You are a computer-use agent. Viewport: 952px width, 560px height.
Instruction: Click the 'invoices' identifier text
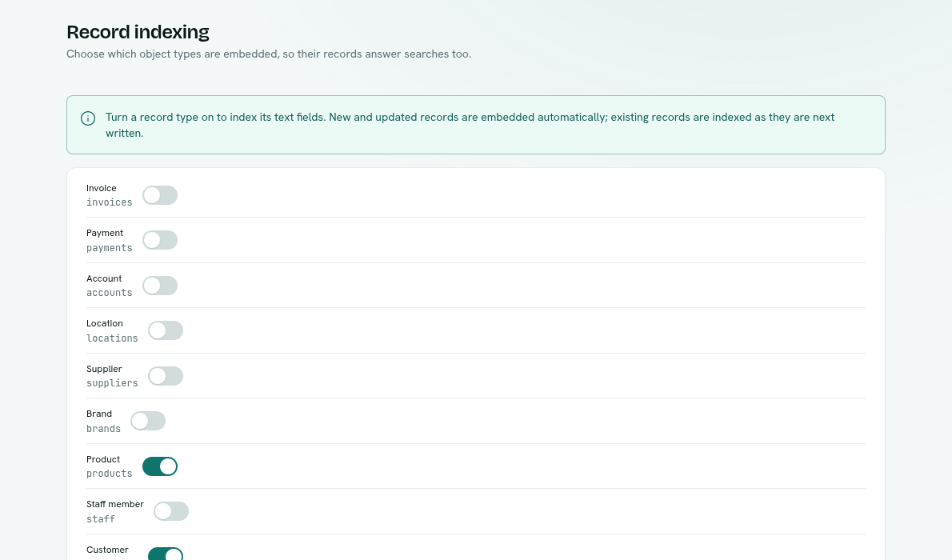click(110, 202)
